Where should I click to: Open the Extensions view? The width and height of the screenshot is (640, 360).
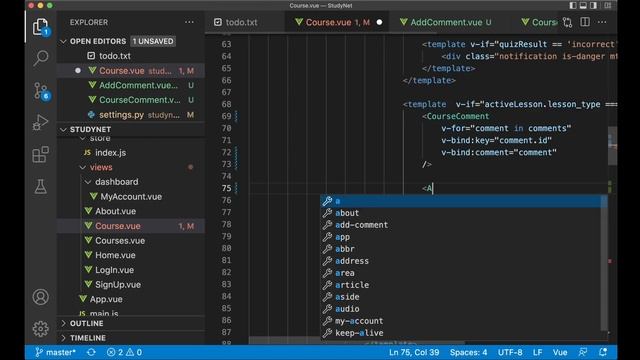(x=40, y=155)
